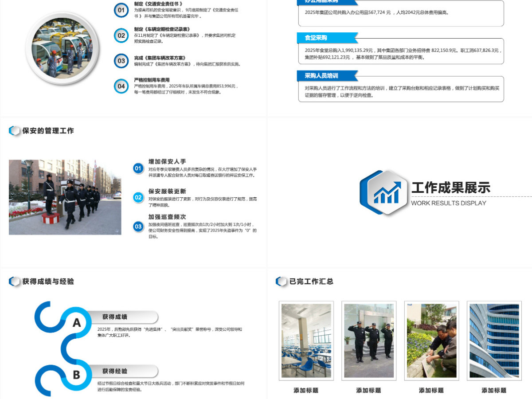Click the 02 badge beside 保安服装更新

[138, 197]
